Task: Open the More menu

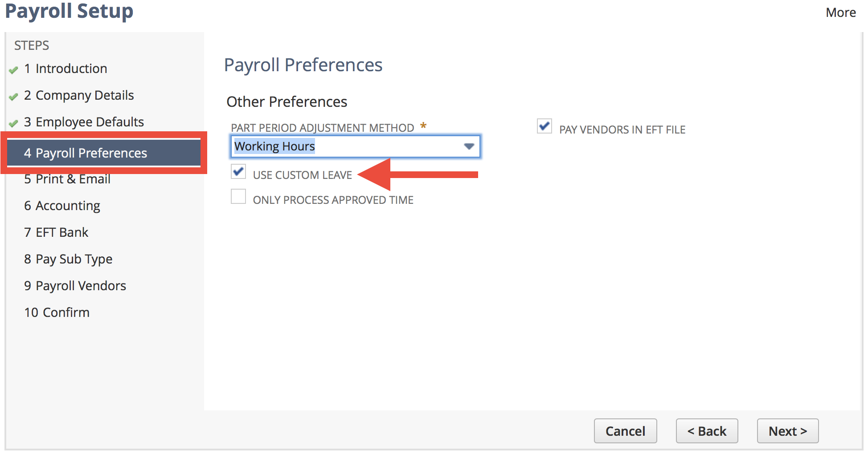Action: 840,12
